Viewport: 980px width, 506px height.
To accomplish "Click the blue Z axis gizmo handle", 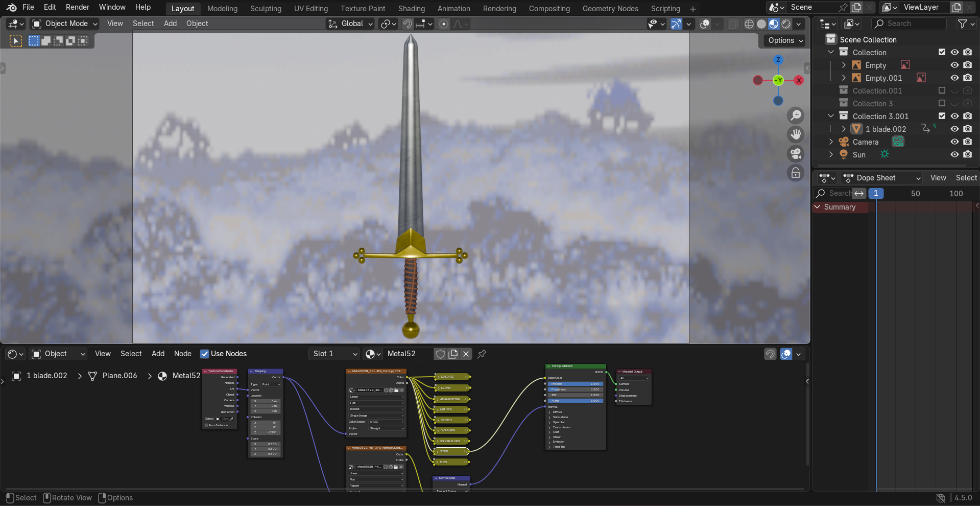I will 778,60.
